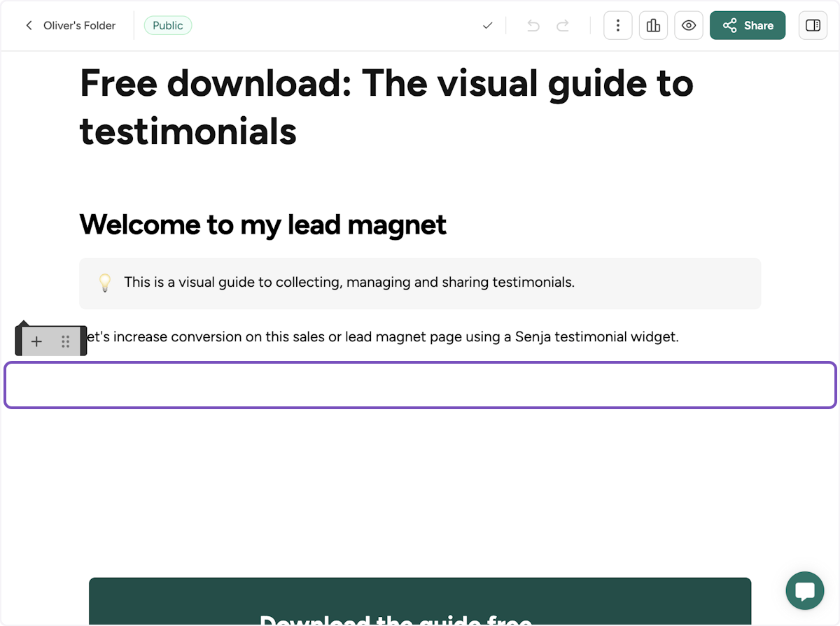This screenshot has height=626, width=840.
Task: Open the chat support bubble
Action: click(804, 590)
